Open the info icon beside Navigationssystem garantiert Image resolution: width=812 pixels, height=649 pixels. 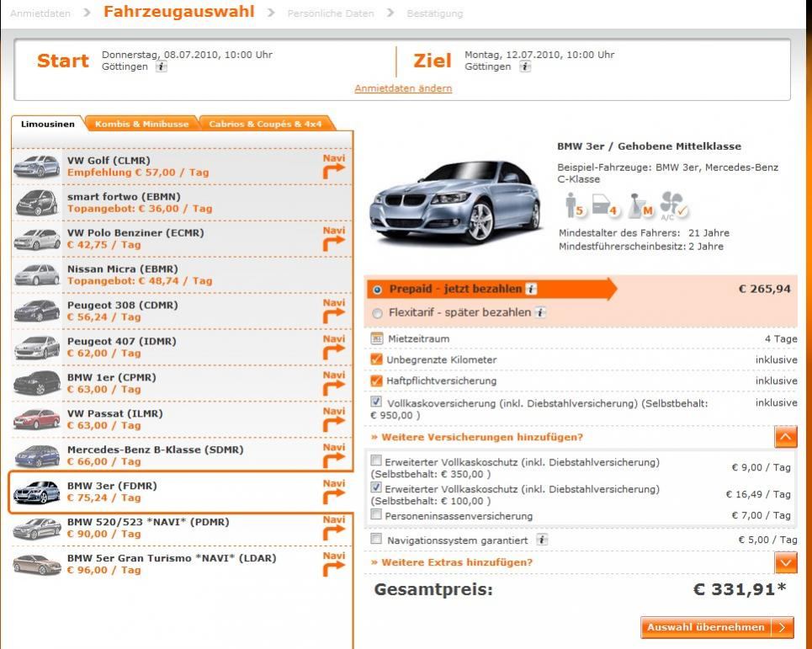pyautogui.click(x=542, y=540)
